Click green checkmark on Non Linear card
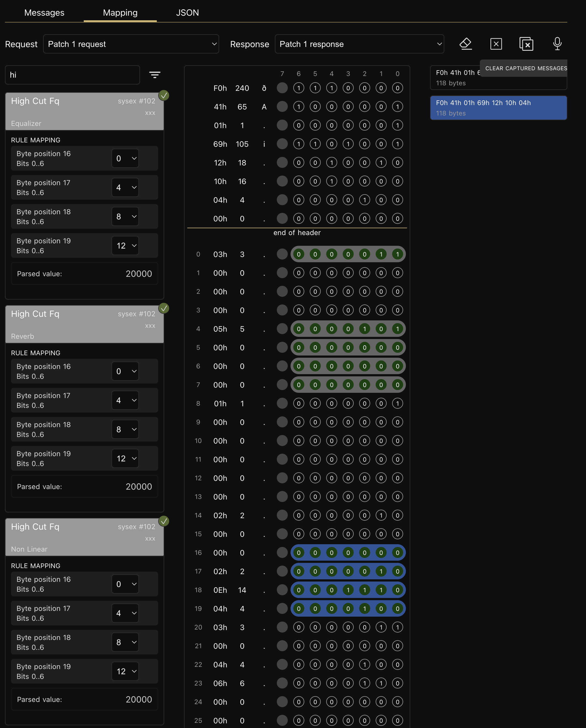 click(x=164, y=521)
